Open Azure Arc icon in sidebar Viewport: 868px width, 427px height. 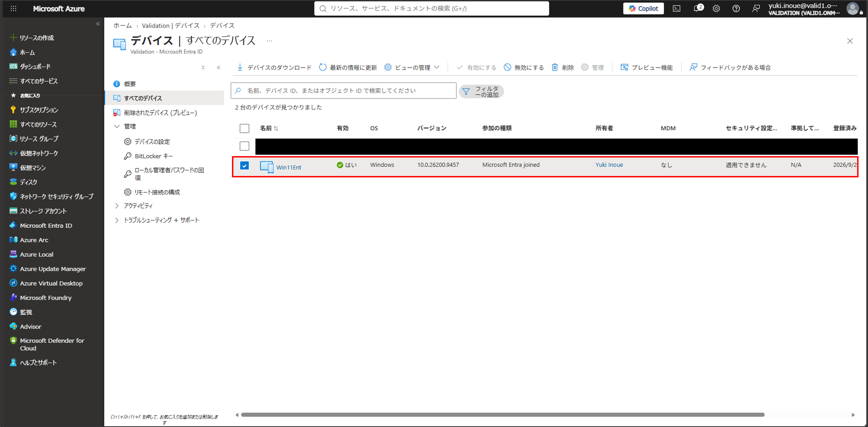pyautogui.click(x=13, y=240)
